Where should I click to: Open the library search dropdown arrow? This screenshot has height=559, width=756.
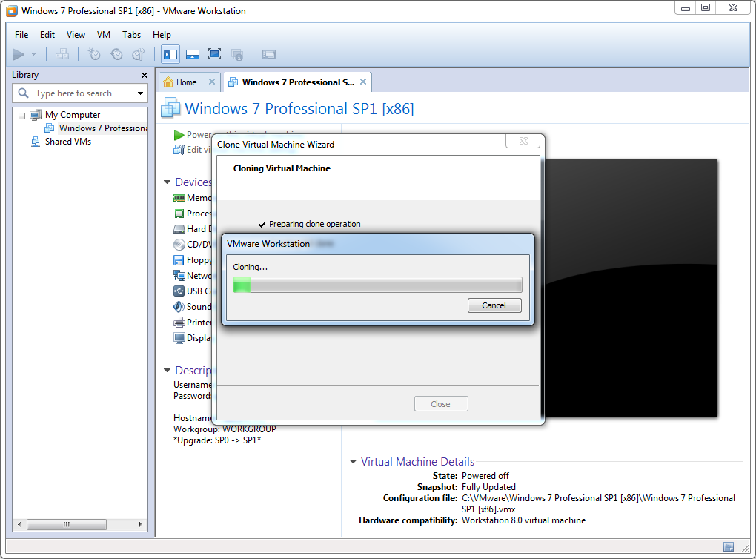tap(140, 93)
